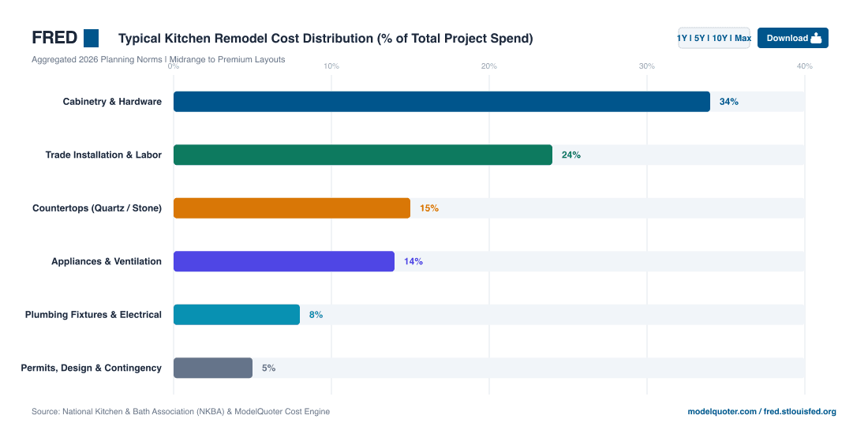Image resolution: width=868 pixels, height=434 pixels.
Task: Switch to the 10Y range
Action: tap(720, 38)
